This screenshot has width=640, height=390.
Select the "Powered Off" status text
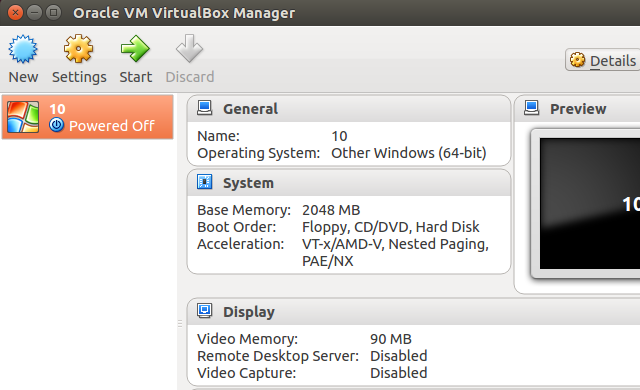(x=112, y=126)
